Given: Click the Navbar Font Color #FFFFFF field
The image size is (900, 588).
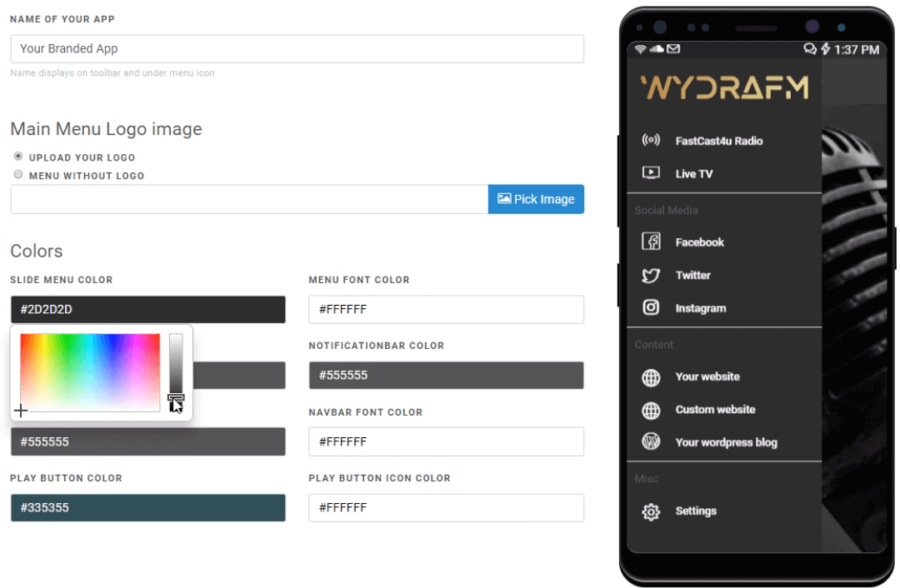Looking at the screenshot, I should point(446,441).
